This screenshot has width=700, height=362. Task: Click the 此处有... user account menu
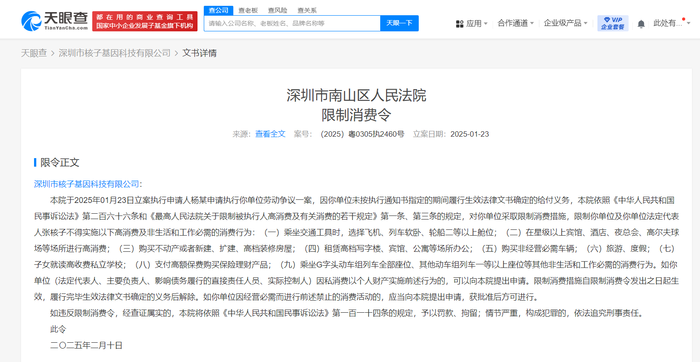point(668,23)
